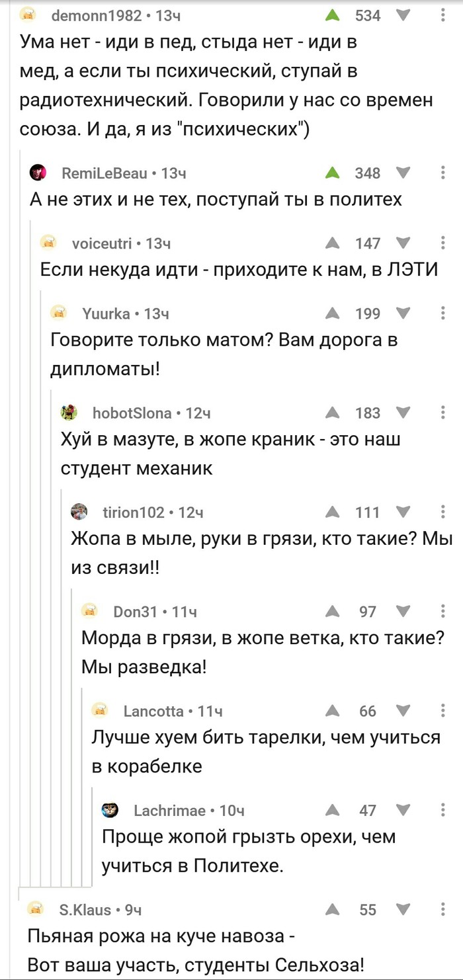Image resolution: width=463 pixels, height=980 pixels.
Task: Open three-dot menu on tirion102's comment
Action: coord(442,512)
